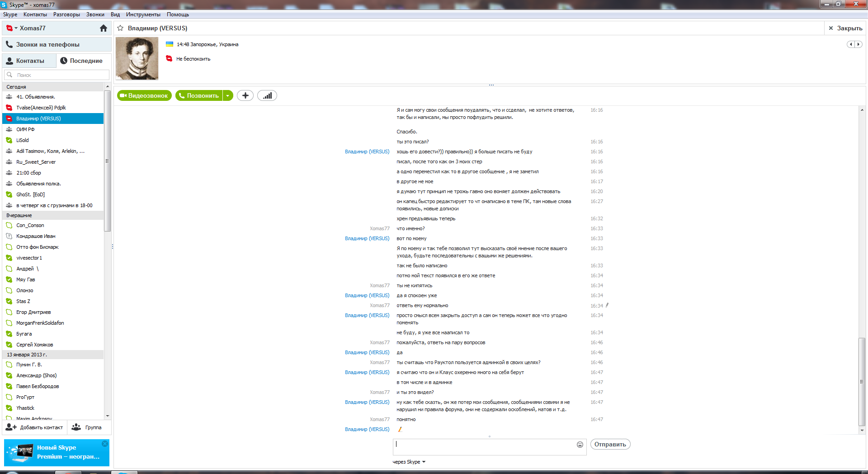Open Контакты menu in menu bar
The height and width of the screenshot is (474, 868).
(x=35, y=14)
